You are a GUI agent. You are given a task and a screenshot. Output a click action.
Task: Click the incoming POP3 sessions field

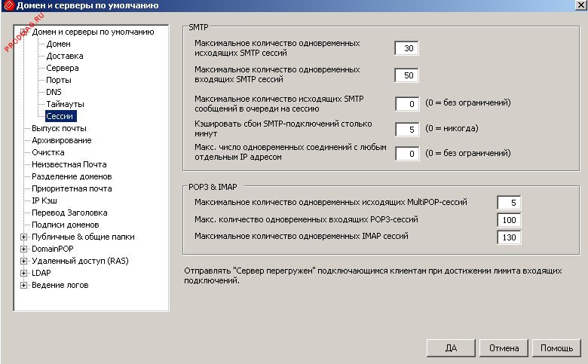tap(509, 220)
